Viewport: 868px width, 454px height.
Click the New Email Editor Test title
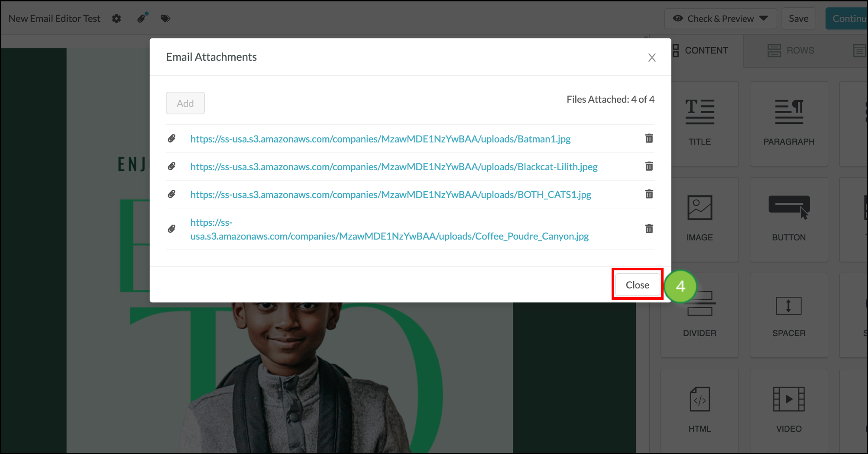(x=55, y=19)
